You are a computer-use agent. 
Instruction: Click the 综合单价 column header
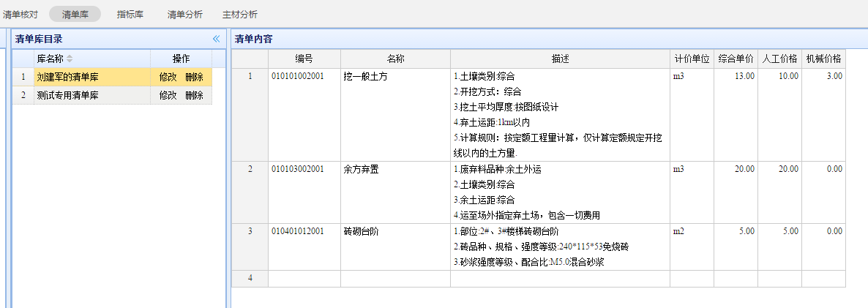point(736,59)
